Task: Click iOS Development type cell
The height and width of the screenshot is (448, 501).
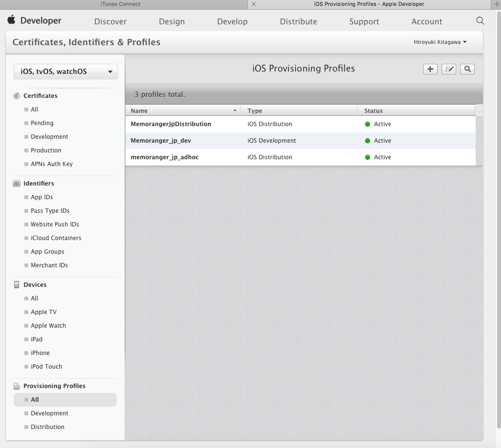Action: click(272, 141)
